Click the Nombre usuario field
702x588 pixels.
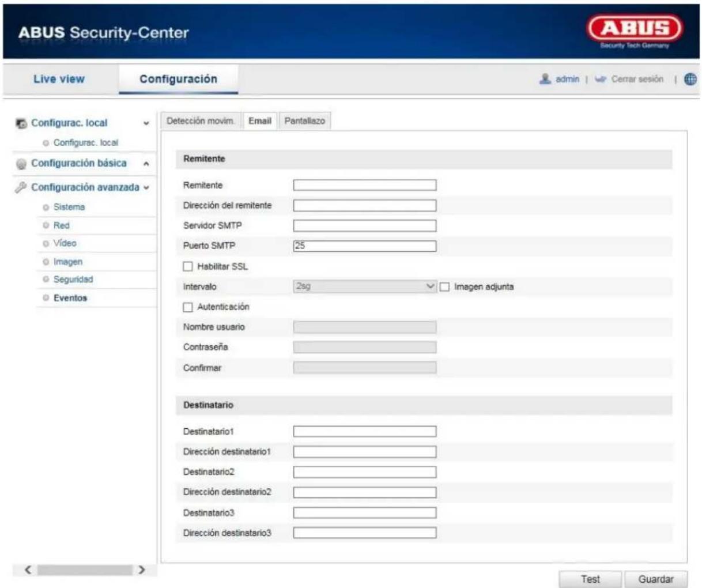pos(365,327)
